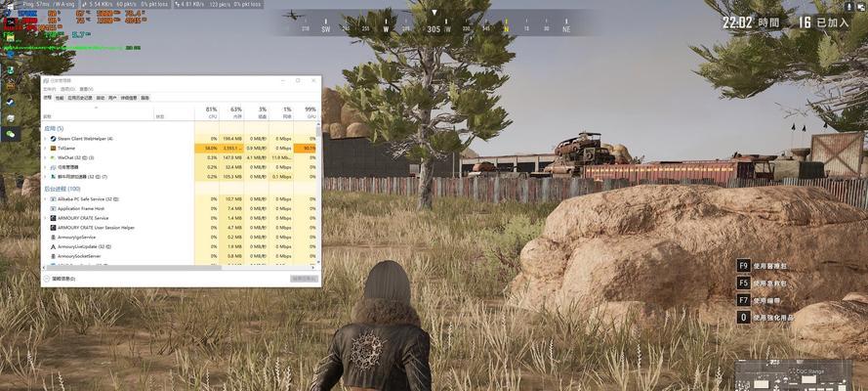Click Steam's 198.4 MB memory cell
868x391 pixels.
click(x=232, y=139)
